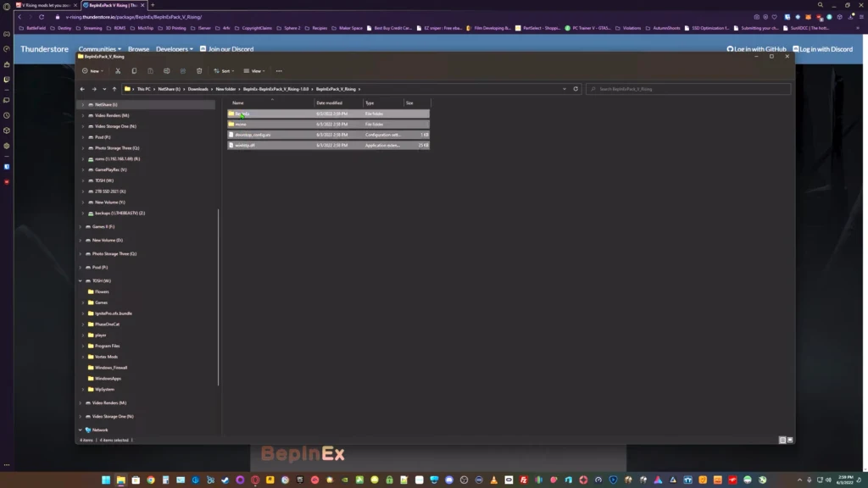Viewport: 868px width, 488px height.
Task: Select 2TB SSD 2021 (X:) drive
Action: point(110,191)
